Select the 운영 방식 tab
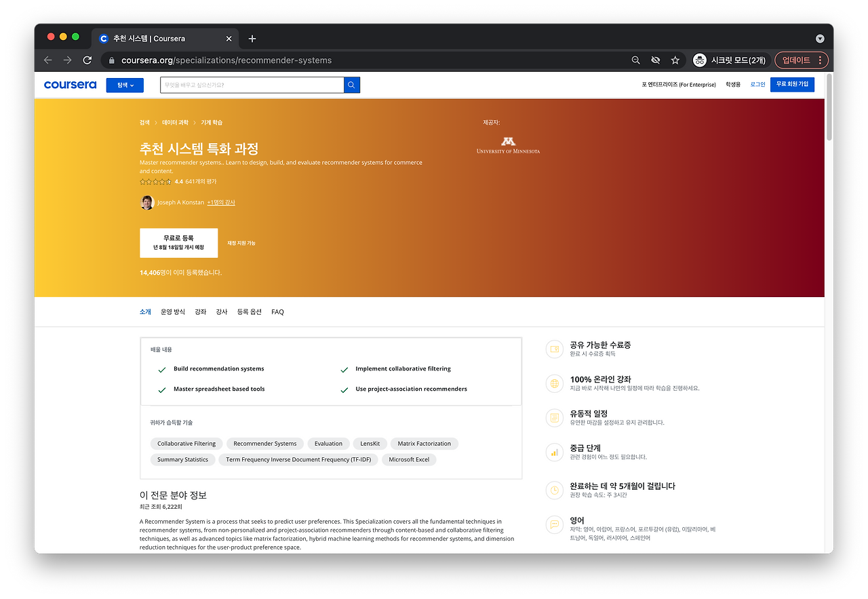 [x=173, y=312]
